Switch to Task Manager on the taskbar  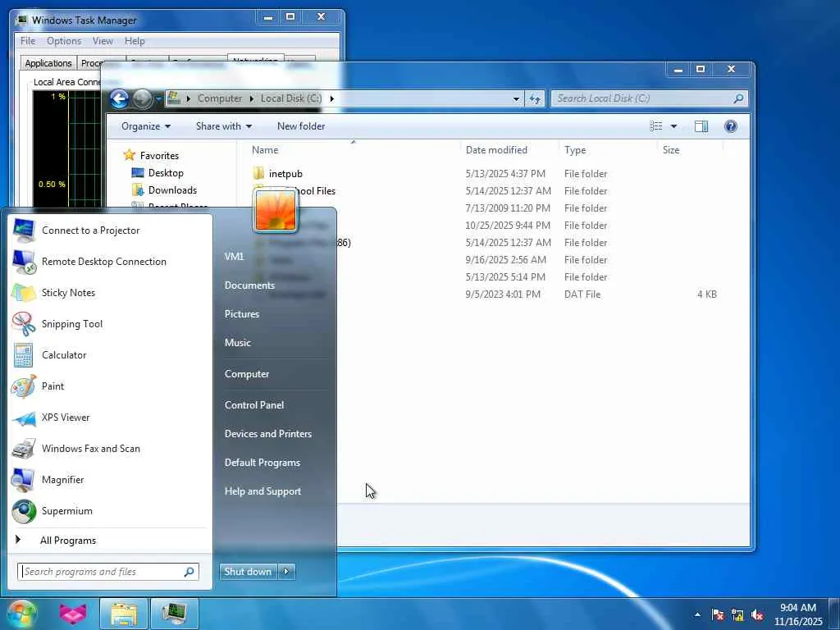point(175,614)
